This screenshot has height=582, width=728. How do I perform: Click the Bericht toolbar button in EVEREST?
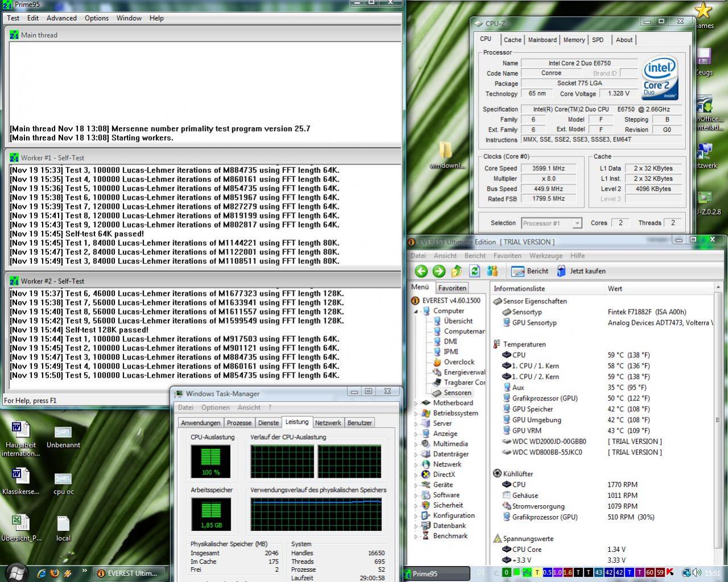coord(530,271)
